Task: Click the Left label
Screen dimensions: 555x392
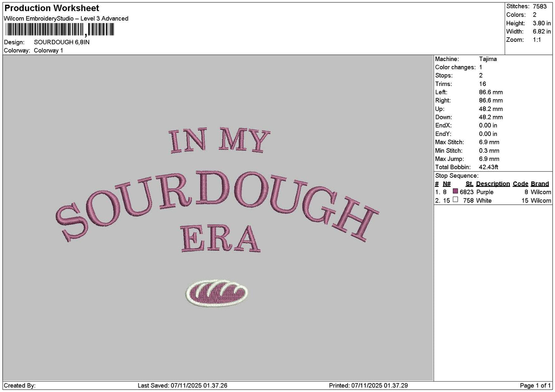Action: pos(441,92)
